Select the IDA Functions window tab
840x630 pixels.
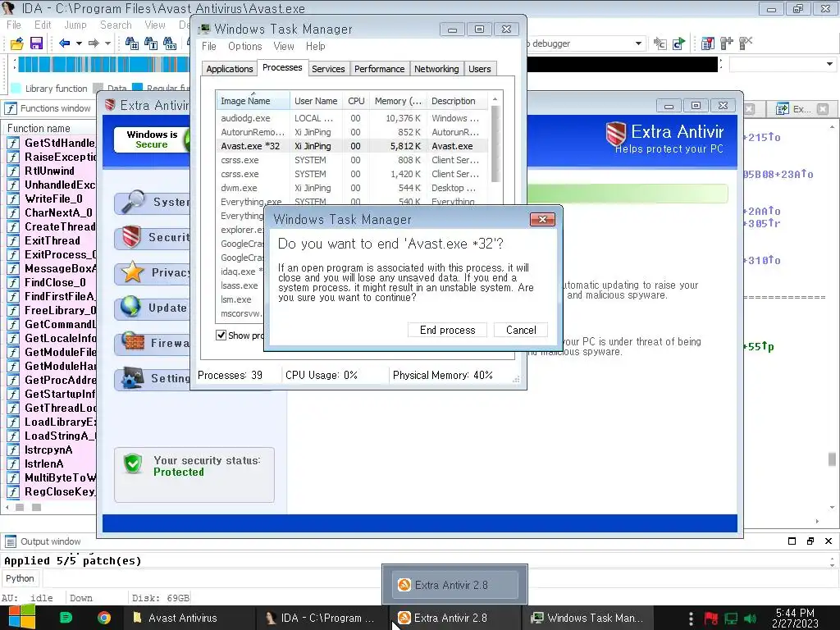pyautogui.click(x=48, y=108)
